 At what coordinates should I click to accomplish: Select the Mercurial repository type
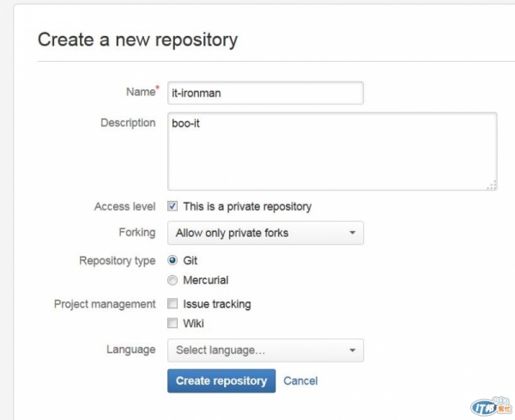pos(173,280)
